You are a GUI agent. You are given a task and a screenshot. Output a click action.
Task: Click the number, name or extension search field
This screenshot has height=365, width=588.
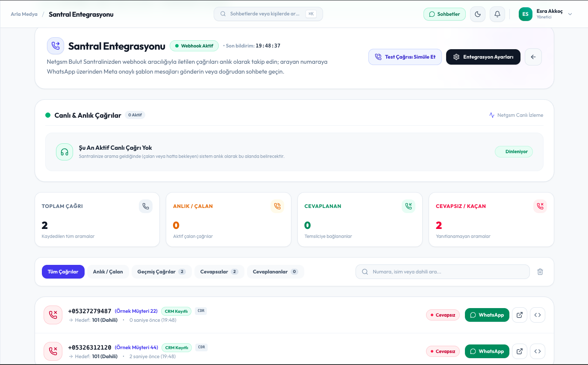pos(443,272)
